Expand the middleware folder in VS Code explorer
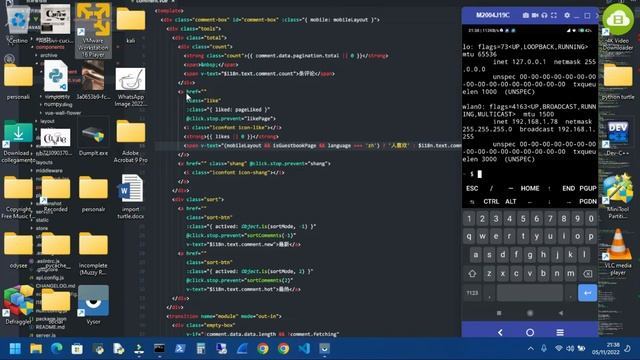Viewport: 640px width, 360px height. (48, 171)
